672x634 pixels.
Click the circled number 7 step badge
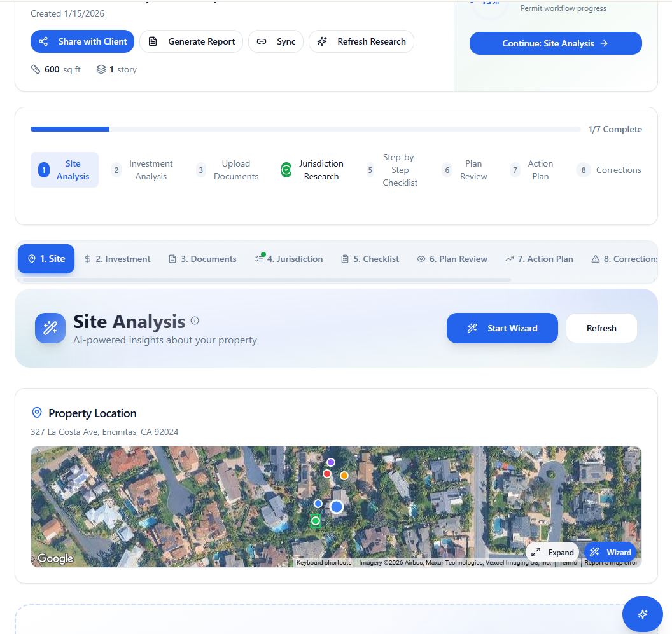coord(515,170)
